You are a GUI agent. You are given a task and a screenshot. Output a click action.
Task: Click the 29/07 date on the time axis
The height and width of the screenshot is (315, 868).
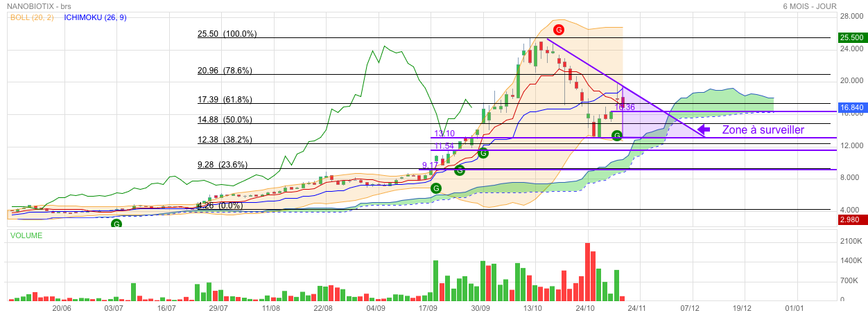tap(218, 307)
